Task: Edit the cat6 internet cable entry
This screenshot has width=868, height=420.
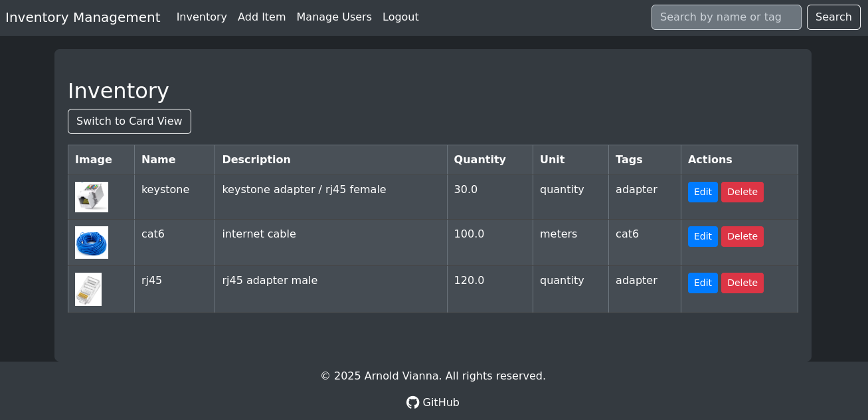Action: pyautogui.click(x=703, y=236)
